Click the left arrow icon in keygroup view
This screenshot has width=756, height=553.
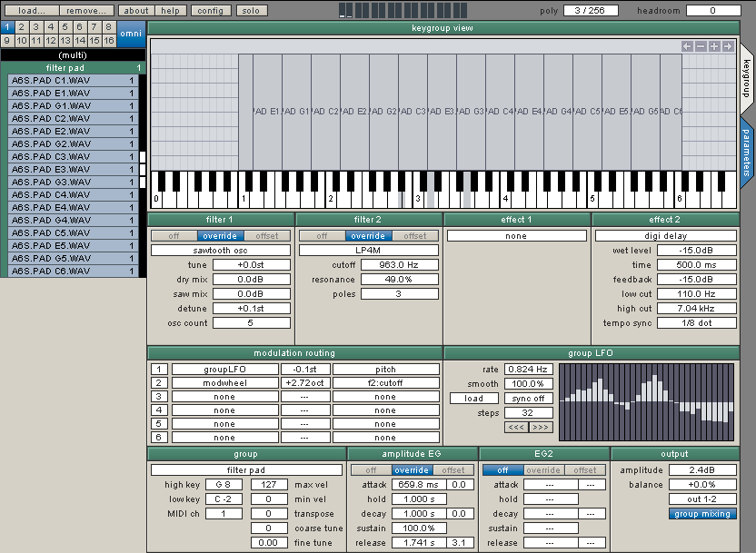click(x=688, y=46)
